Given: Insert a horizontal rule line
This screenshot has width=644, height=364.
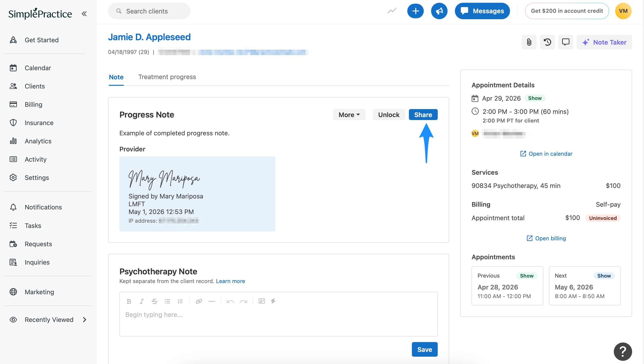Looking at the screenshot, I should point(212,301).
